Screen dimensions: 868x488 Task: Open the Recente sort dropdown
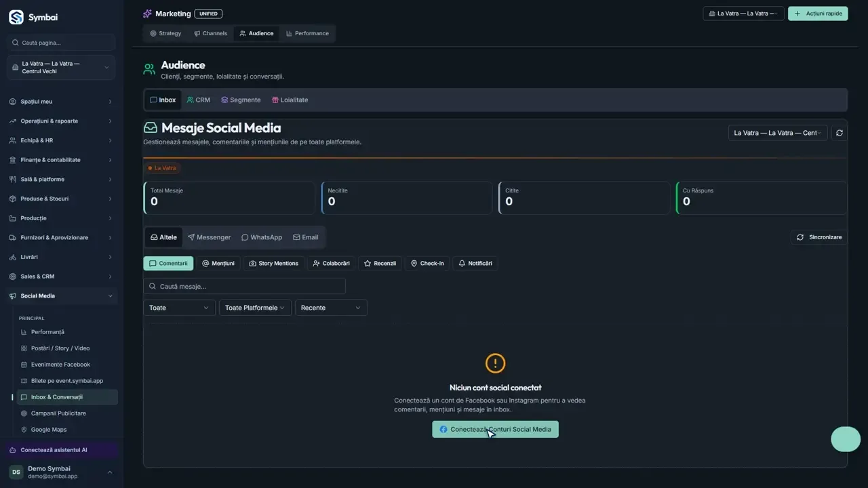point(331,308)
